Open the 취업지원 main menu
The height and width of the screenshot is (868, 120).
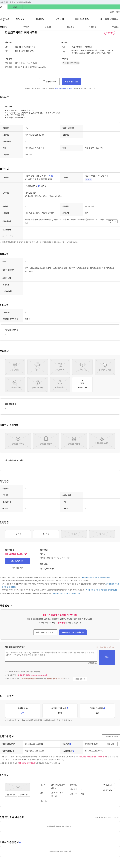point(40,19)
